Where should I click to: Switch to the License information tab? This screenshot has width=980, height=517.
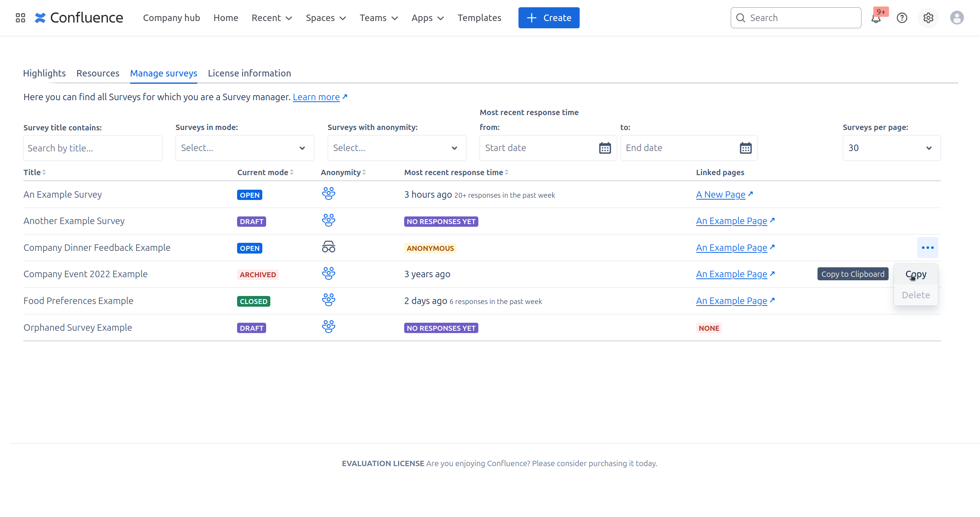click(249, 73)
